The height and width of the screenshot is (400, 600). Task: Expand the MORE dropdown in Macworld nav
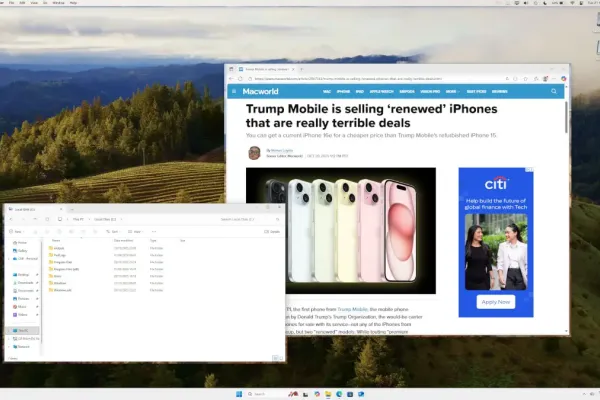(x=452, y=91)
